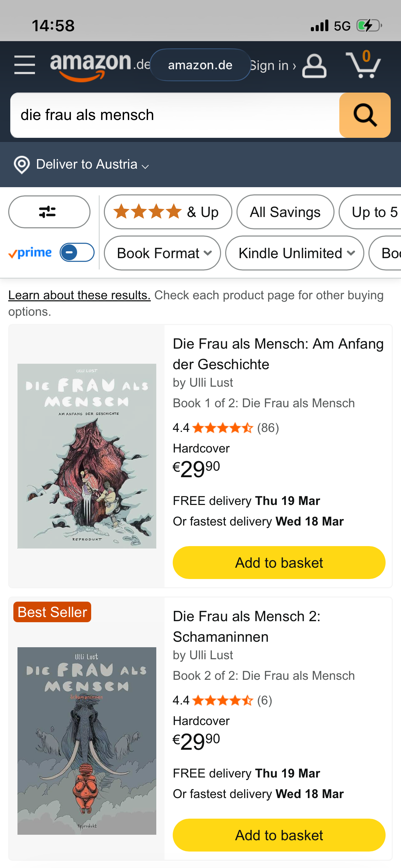Tap the amazon.de pill at top
Screen dimensions: 401x868
point(200,65)
